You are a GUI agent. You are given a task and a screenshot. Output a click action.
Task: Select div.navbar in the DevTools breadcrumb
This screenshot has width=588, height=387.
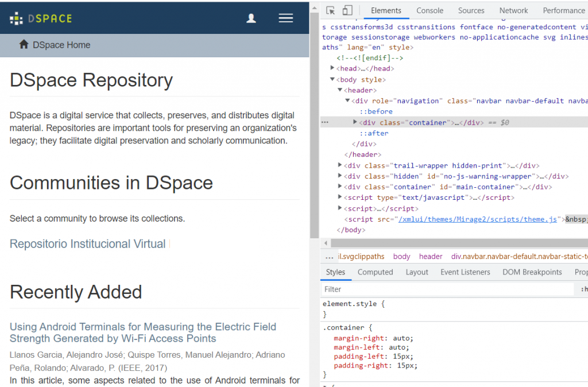519,257
